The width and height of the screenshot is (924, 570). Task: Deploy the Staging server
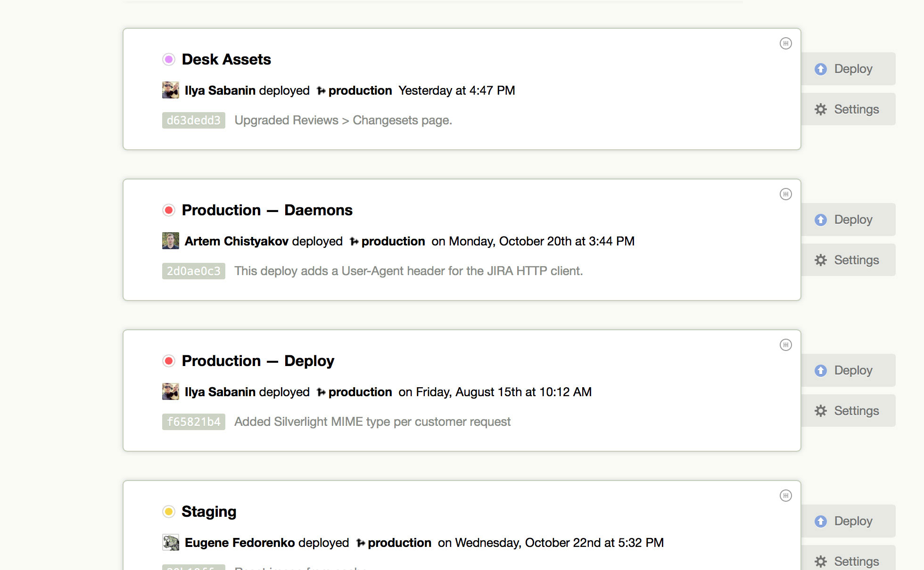tap(848, 521)
